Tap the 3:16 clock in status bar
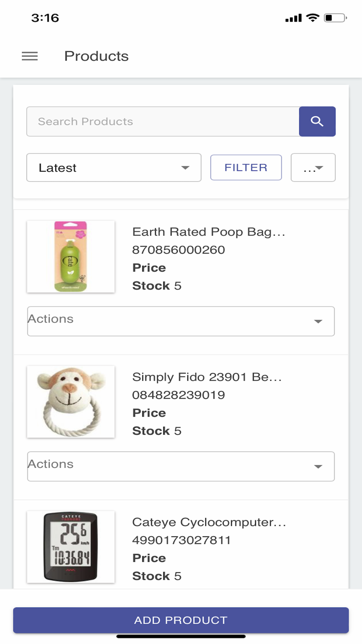This screenshot has width=362, height=644. (45, 18)
